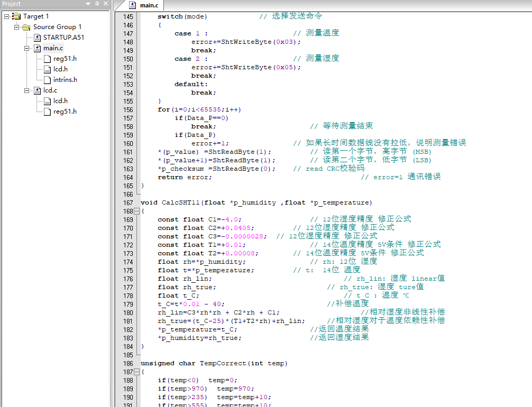Click the '*p_checksum =ShtReadByte(0);' line
The height and width of the screenshot is (407, 532).
(x=216, y=169)
